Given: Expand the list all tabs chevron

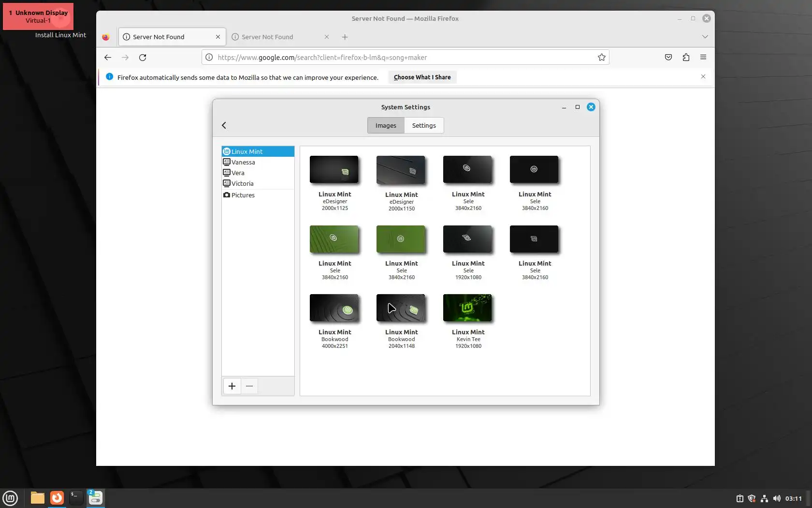Looking at the screenshot, I should coord(705,37).
